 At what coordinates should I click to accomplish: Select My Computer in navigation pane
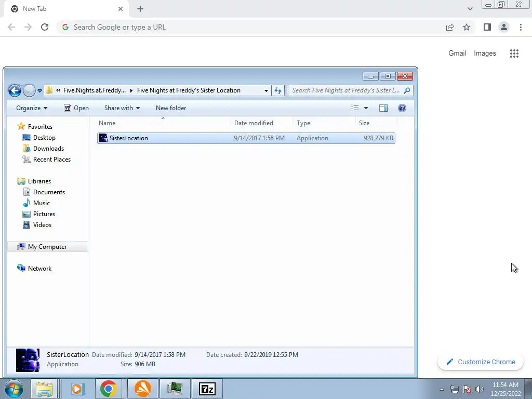(x=47, y=247)
